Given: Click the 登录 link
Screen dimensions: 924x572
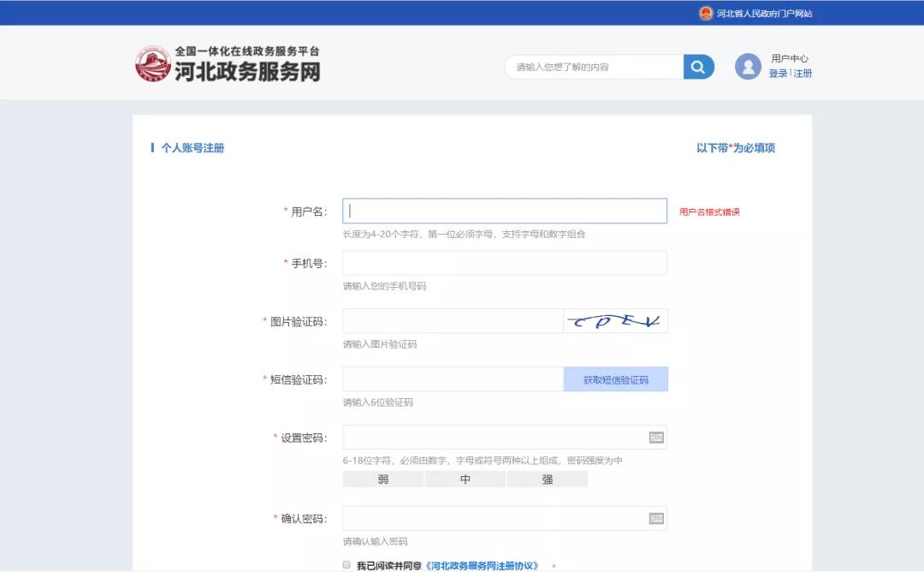Looking at the screenshot, I should pyautogui.click(x=778, y=74).
